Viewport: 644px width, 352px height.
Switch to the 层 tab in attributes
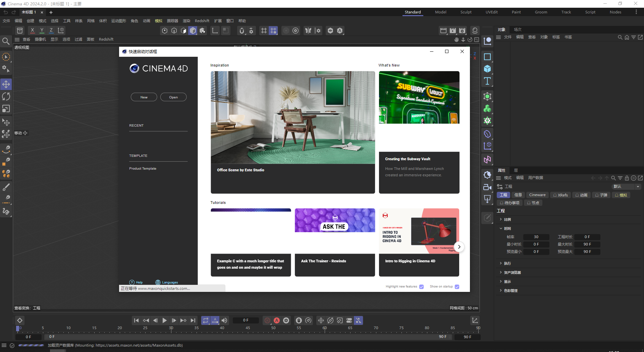coord(516,170)
